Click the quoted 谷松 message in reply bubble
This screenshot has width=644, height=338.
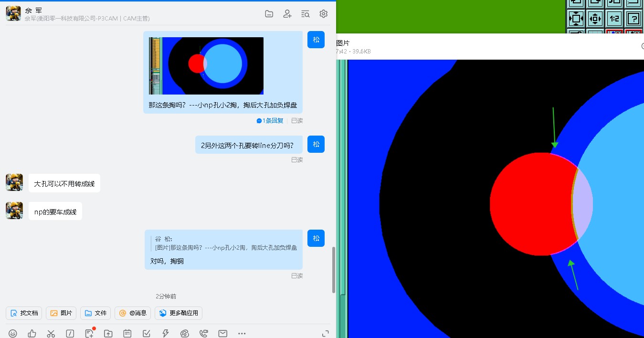click(224, 243)
